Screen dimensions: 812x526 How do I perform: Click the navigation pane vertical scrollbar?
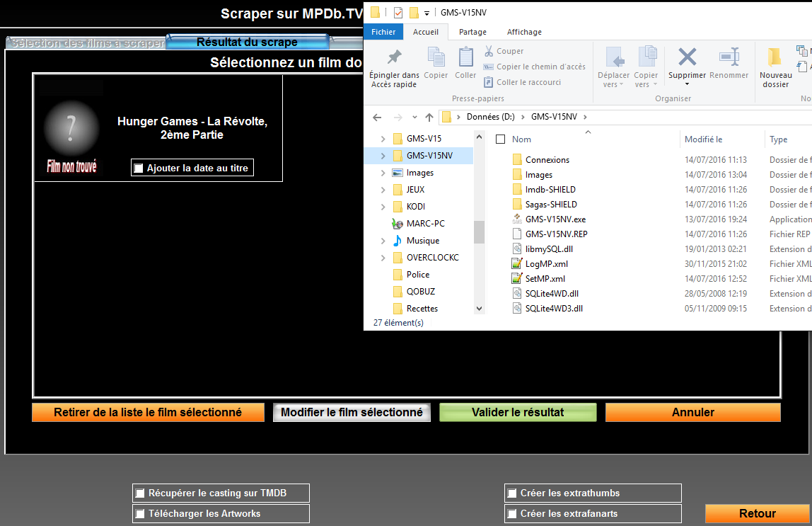(x=479, y=231)
